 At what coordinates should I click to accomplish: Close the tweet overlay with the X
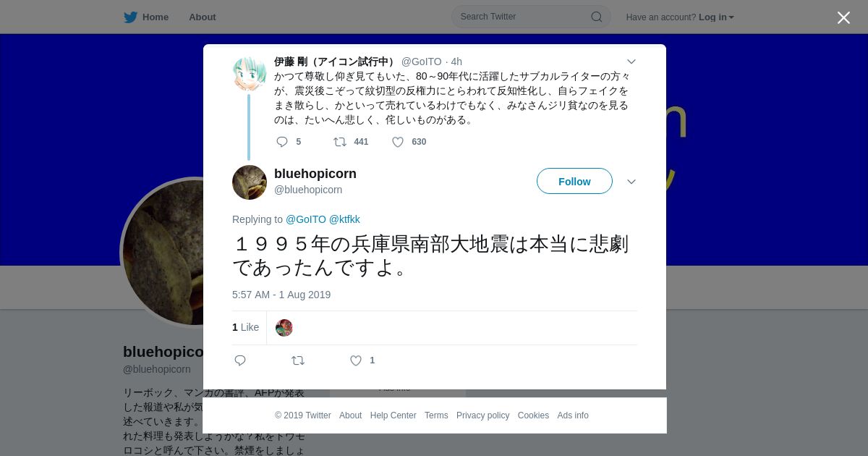click(x=843, y=17)
